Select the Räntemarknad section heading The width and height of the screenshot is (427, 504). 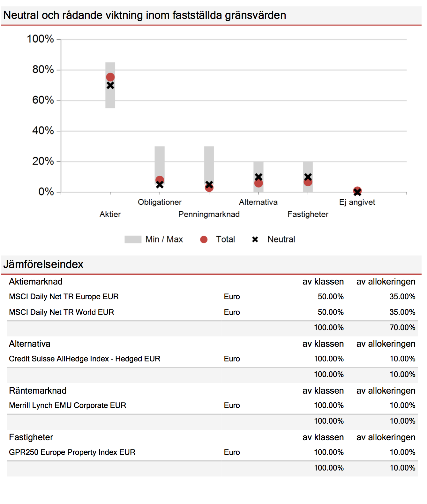(x=38, y=391)
